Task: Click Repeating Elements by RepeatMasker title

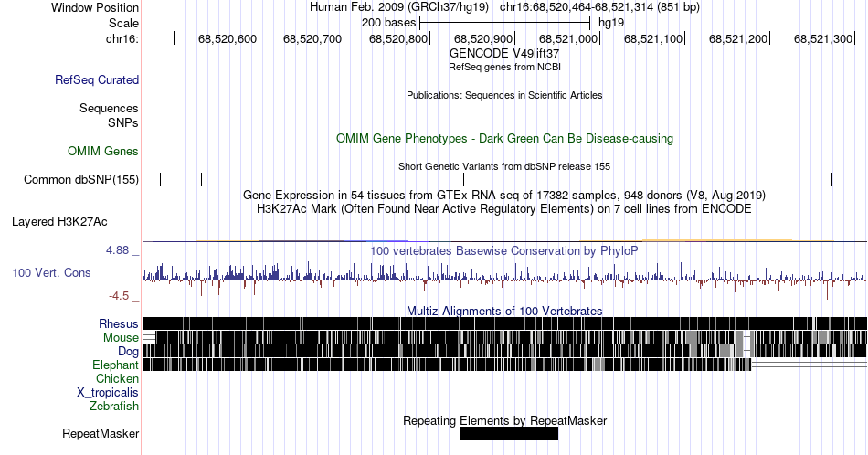Action: pos(504,420)
